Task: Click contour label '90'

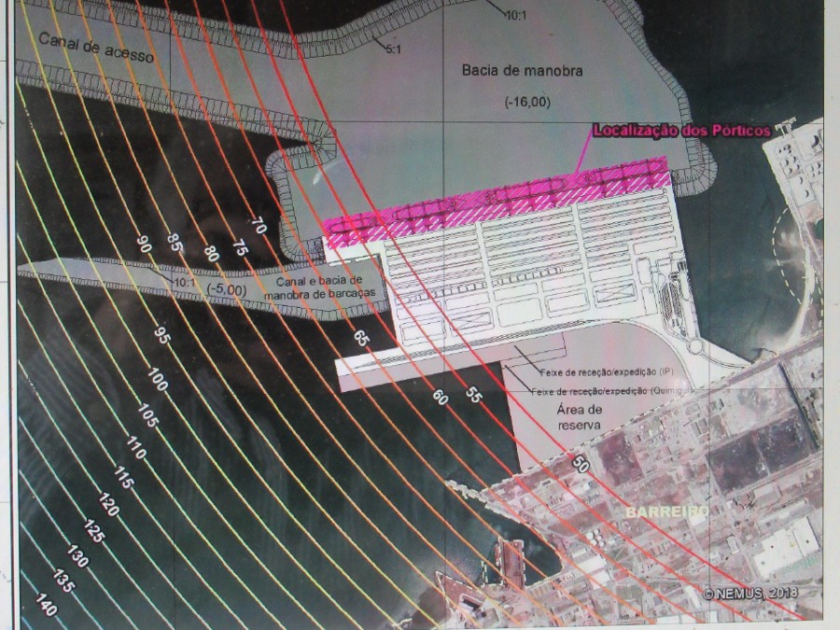Action: coord(144,245)
